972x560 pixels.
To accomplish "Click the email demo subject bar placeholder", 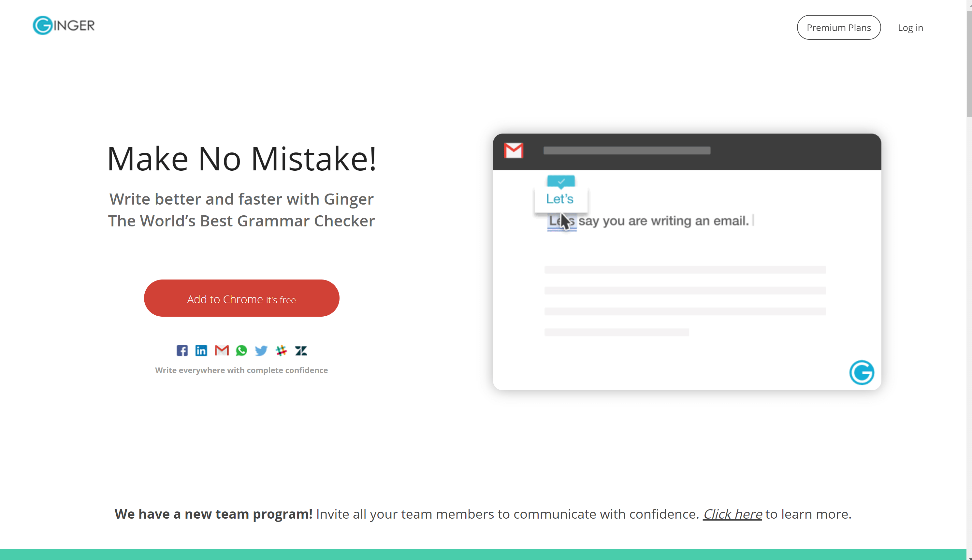I will [627, 151].
